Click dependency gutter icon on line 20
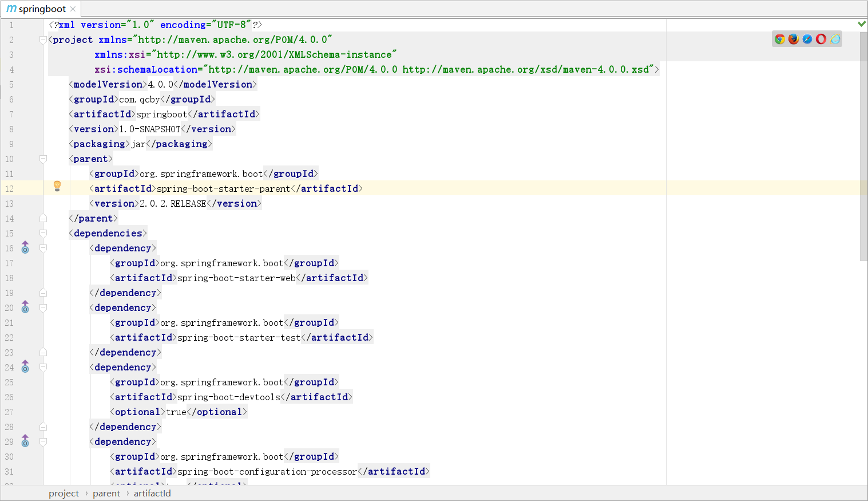Image resolution: width=868 pixels, height=501 pixels. coord(25,307)
